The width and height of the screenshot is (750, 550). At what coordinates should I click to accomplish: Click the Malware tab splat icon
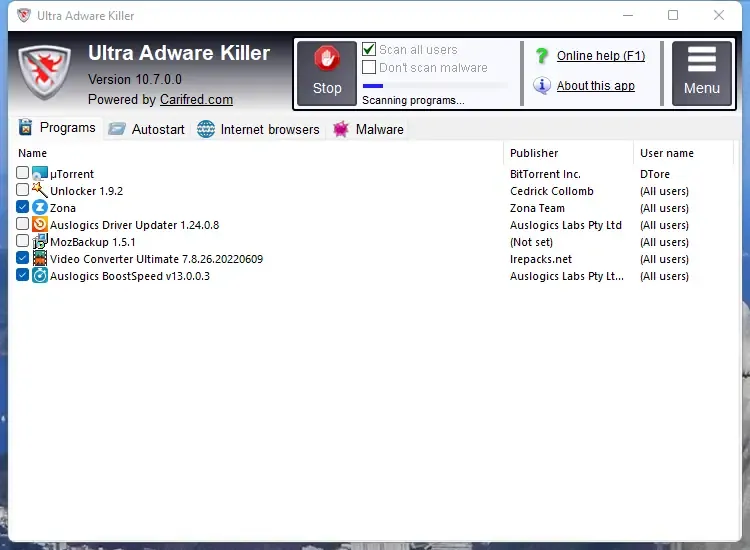(x=341, y=129)
